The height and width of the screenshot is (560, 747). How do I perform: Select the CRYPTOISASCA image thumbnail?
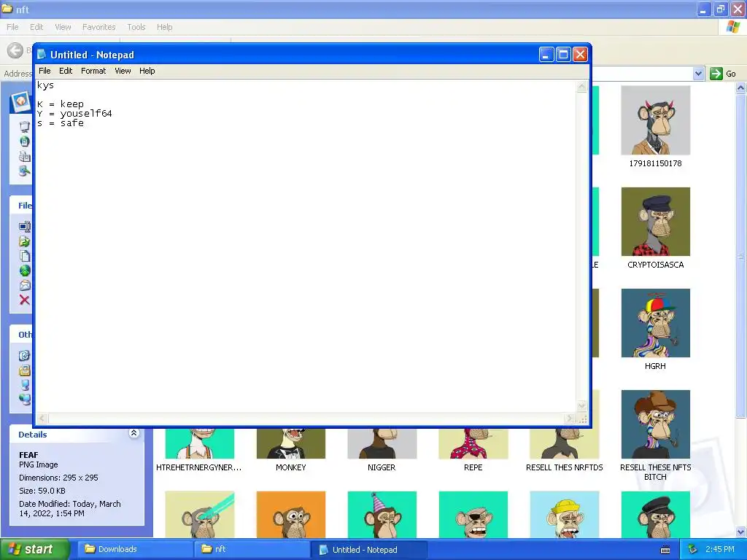(x=656, y=222)
